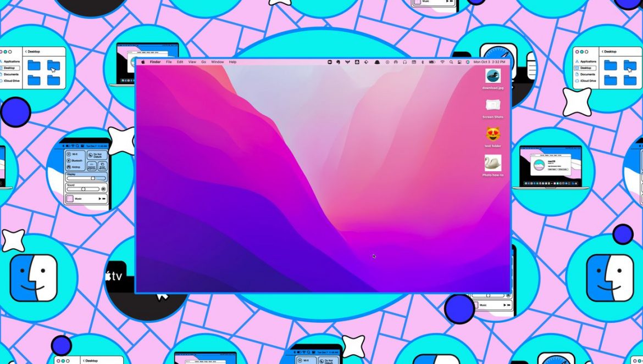
Task: Click the butterfly-shaped menu bar icon
Action: [347, 62]
